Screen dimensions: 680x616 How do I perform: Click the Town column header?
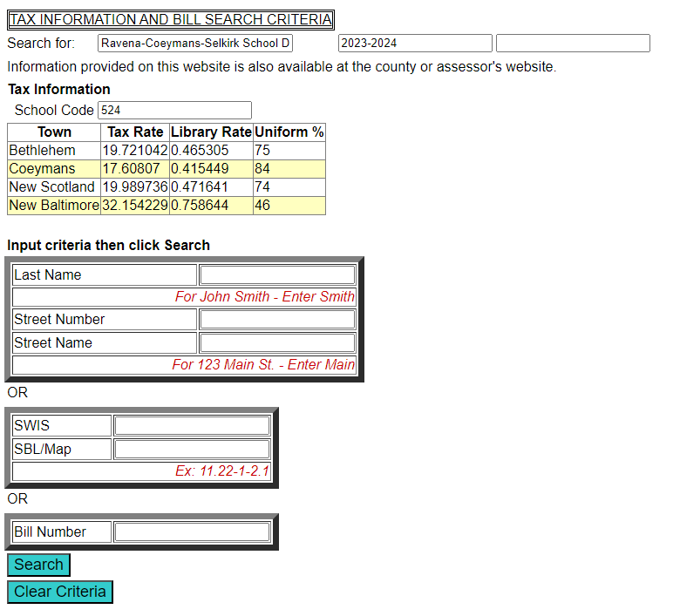pos(54,132)
